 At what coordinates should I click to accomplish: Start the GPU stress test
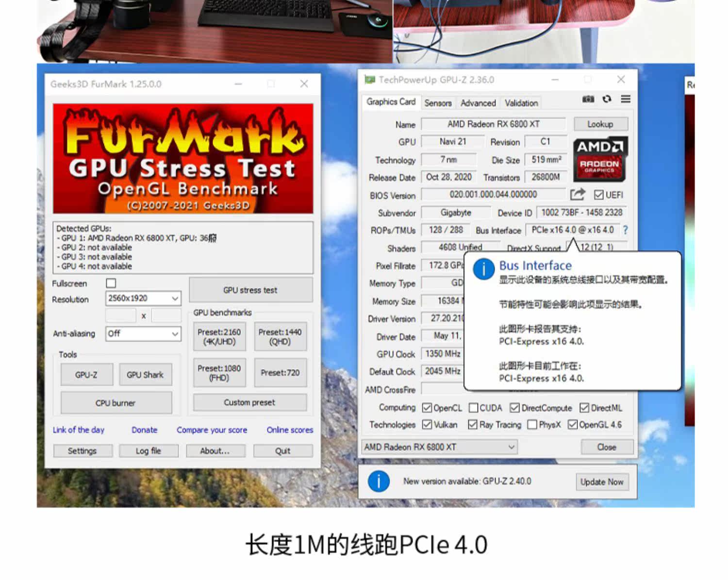pyautogui.click(x=250, y=290)
